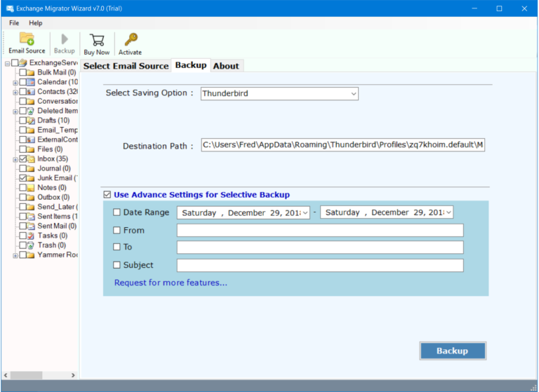Click folder tree scroll left arrow

[x=6, y=375]
